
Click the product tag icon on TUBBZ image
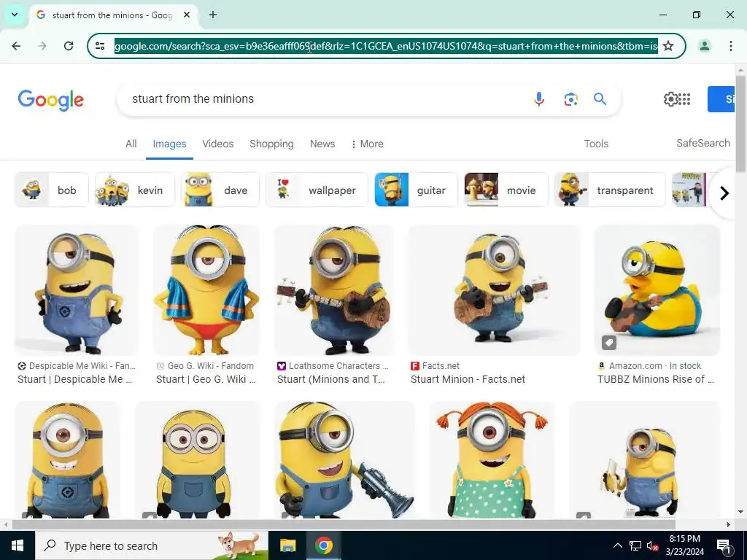(609, 343)
